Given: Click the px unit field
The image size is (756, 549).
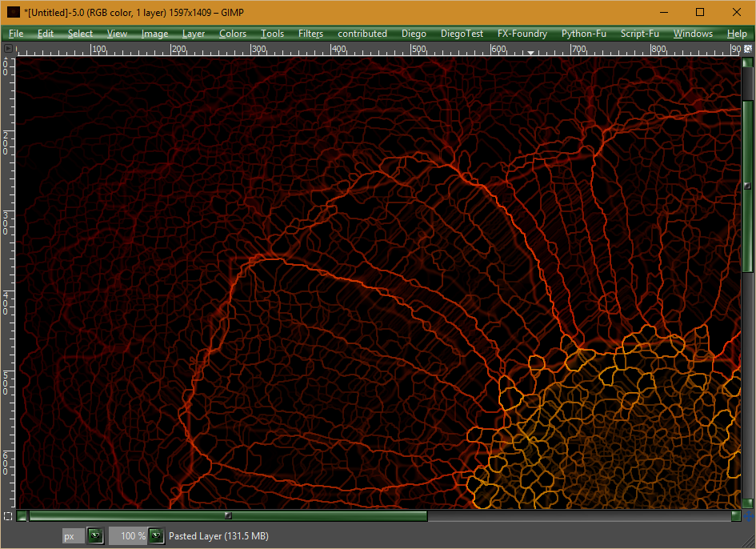Looking at the screenshot, I should (x=74, y=535).
